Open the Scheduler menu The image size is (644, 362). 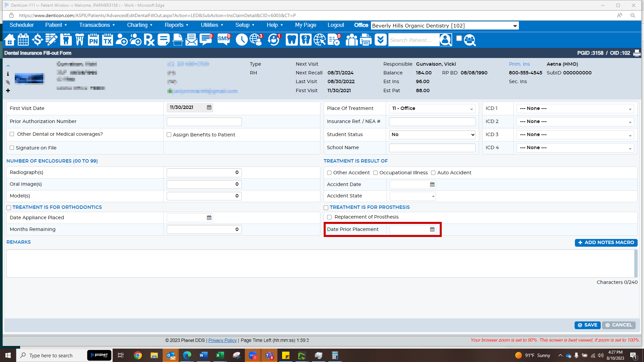click(21, 25)
